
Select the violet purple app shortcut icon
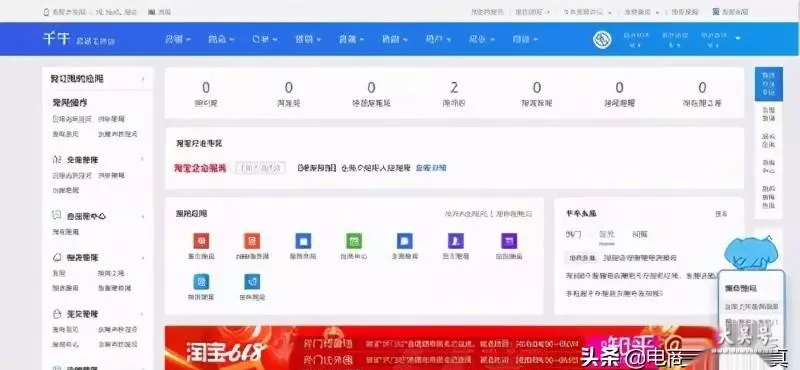[x=509, y=241]
